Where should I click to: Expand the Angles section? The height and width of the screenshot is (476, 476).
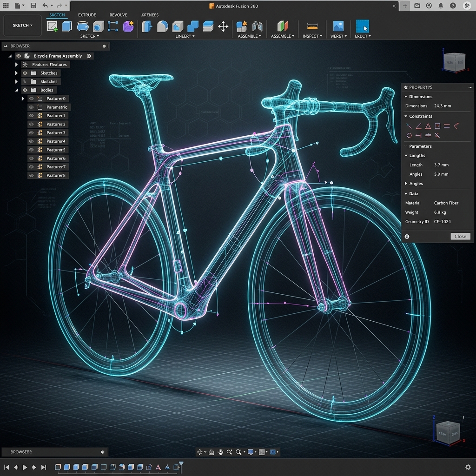coord(406,183)
